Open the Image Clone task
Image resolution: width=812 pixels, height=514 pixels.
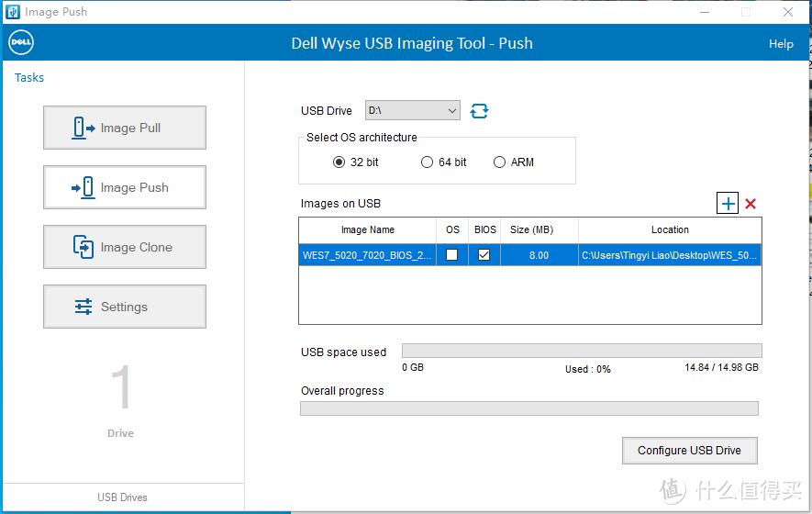[125, 247]
